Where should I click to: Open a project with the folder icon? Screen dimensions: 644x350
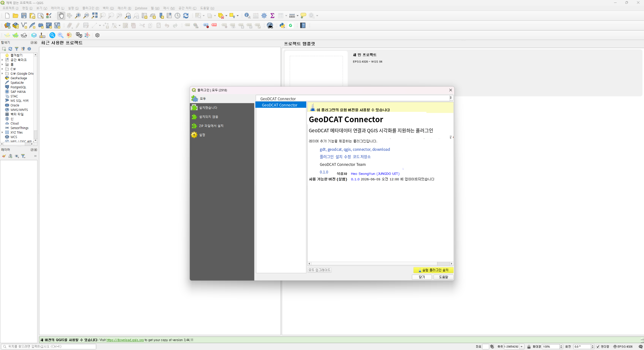tap(15, 16)
